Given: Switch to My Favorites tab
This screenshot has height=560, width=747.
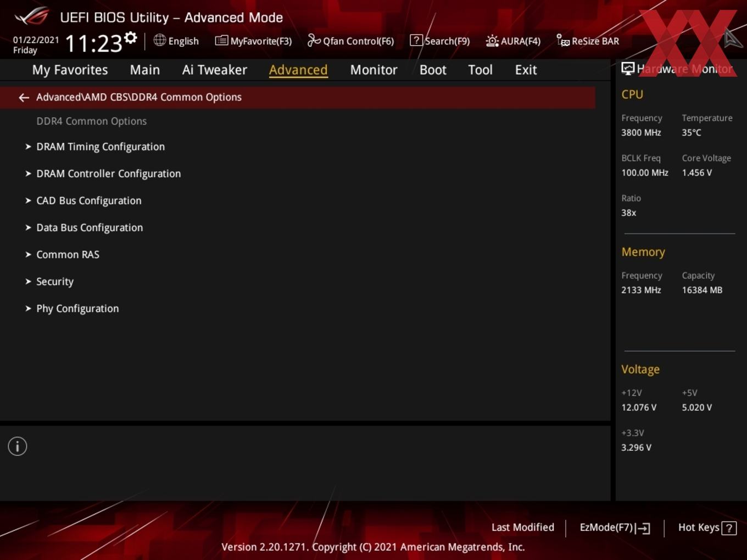Looking at the screenshot, I should (x=70, y=70).
